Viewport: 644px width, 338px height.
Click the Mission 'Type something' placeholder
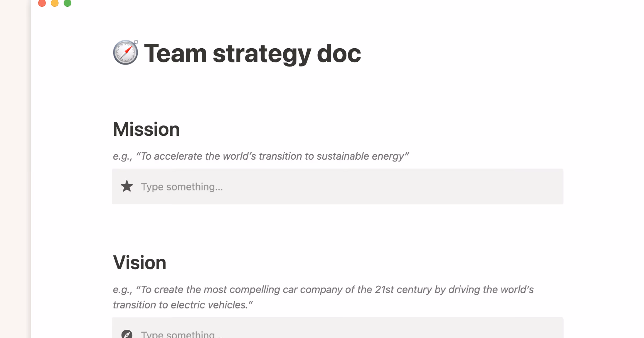(182, 186)
